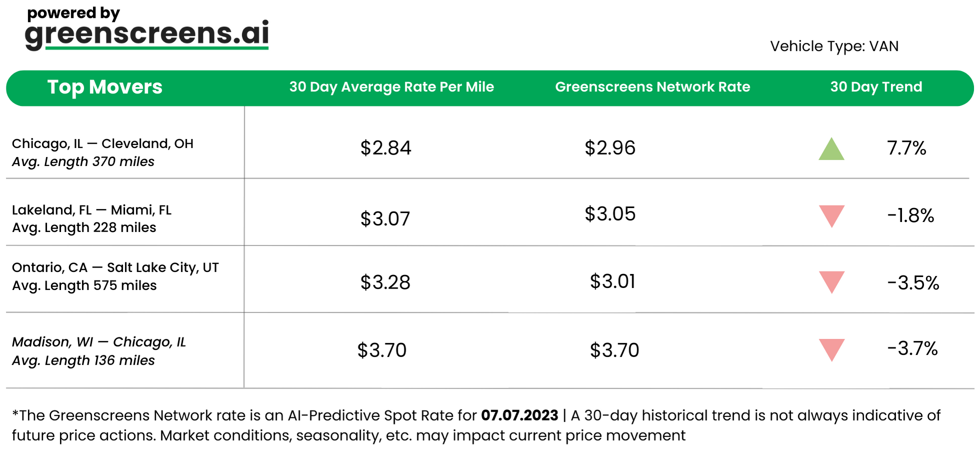Select the Top Movers header
Screen dimensions: 980x455
click(105, 87)
